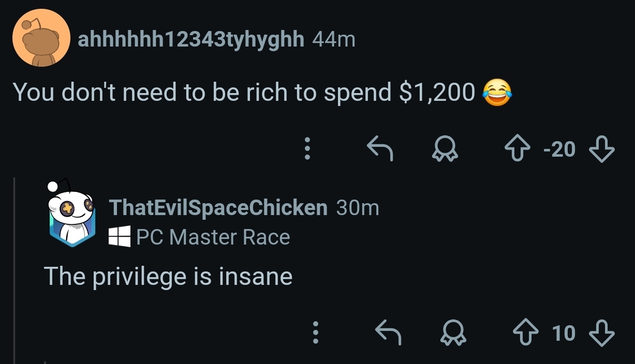Select the PC Master Race flair
The image size is (635, 364).
point(213,237)
